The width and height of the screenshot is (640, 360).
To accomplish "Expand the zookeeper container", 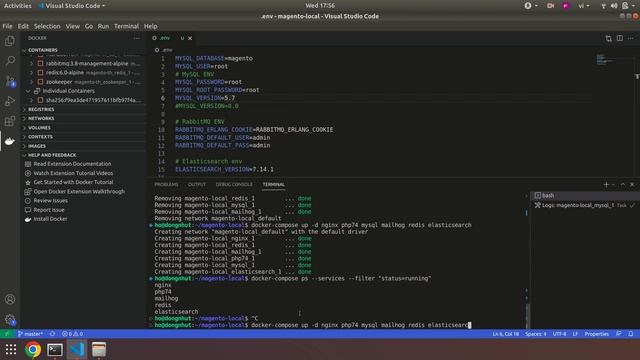I will tap(31, 82).
